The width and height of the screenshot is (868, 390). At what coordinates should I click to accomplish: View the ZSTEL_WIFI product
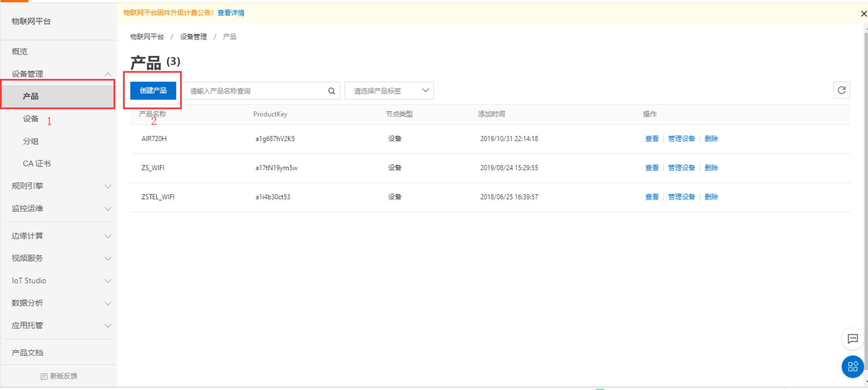click(x=652, y=197)
